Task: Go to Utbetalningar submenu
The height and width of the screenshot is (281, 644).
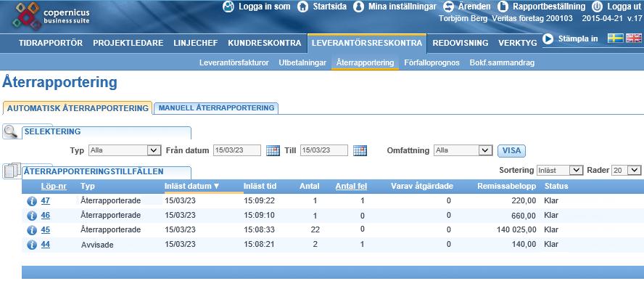Action: pos(302,63)
